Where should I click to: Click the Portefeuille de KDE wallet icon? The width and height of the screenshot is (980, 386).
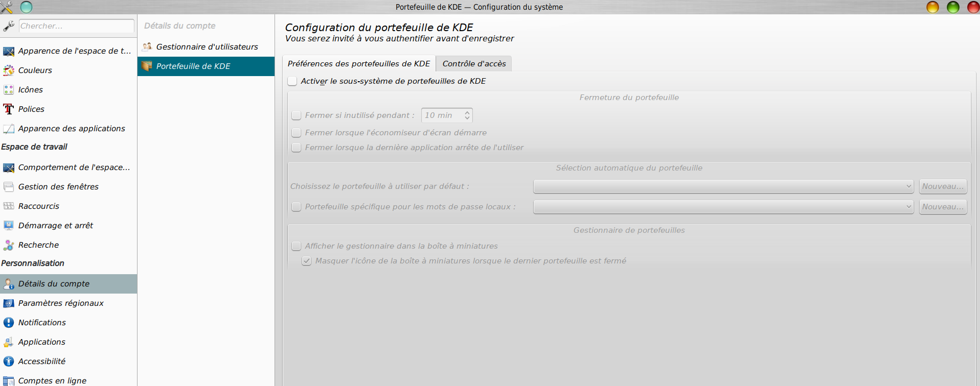pyautogui.click(x=147, y=66)
